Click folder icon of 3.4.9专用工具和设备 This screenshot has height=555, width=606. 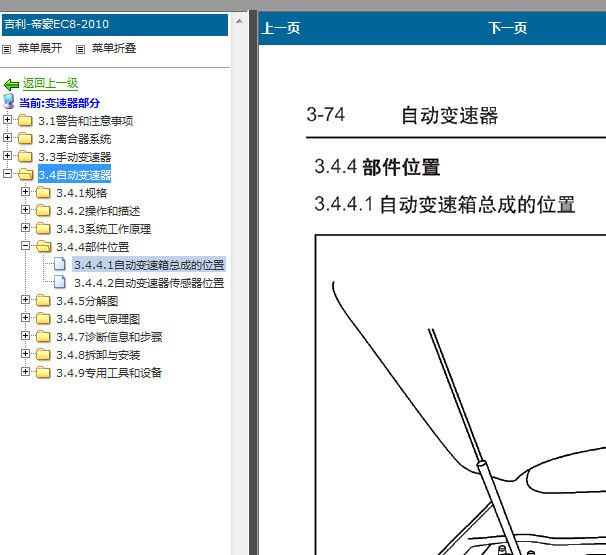point(43,373)
